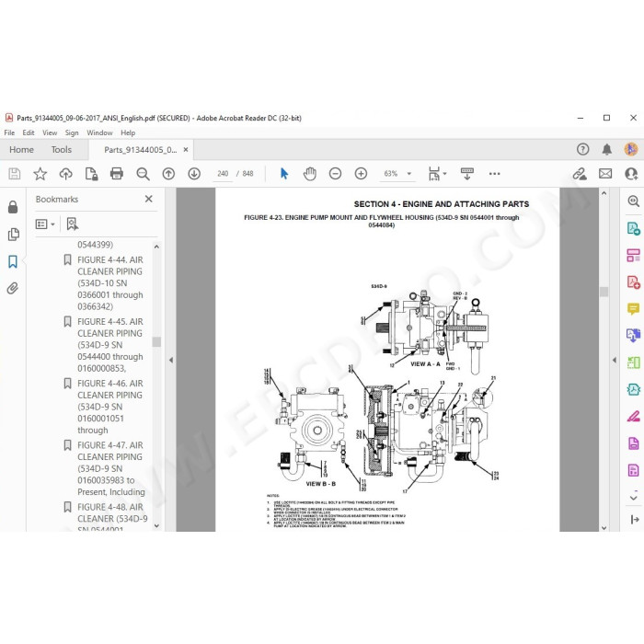Viewport: 644px width, 644px height.
Task: Open security lock panel
Action: (x=13, y=207)
